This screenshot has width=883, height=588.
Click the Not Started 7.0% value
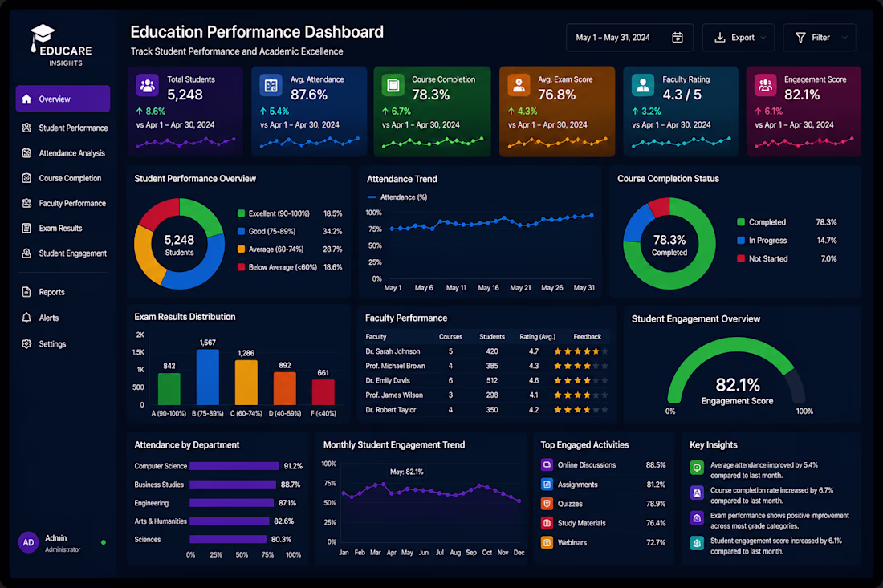tap(828, 259)
